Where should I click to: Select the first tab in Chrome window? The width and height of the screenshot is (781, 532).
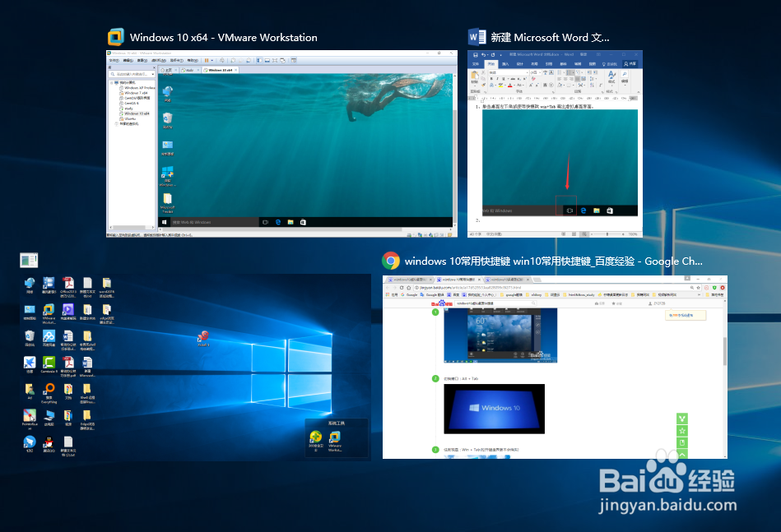click(x=408, y=280)
